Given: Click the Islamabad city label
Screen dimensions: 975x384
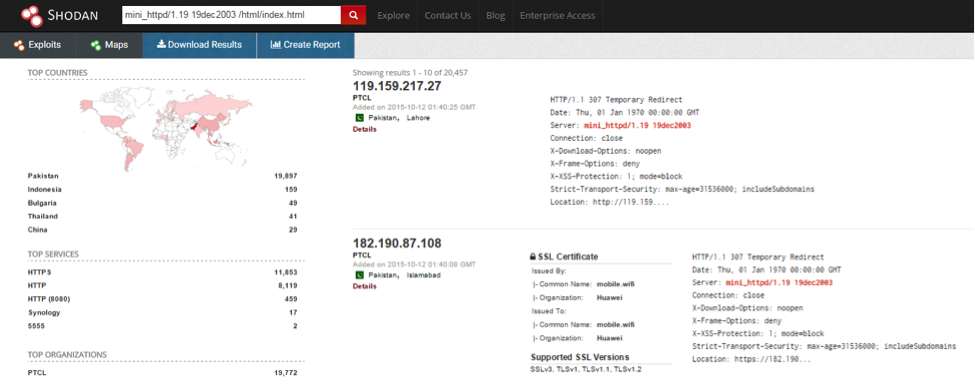Looking at the screenshot, I should 423,275.
